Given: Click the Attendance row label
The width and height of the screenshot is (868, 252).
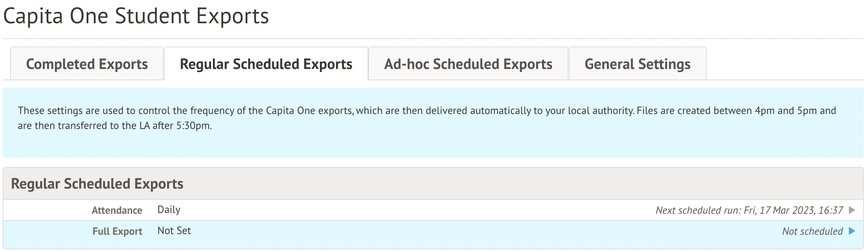Looking at the screenshot, I should point(117,210).
